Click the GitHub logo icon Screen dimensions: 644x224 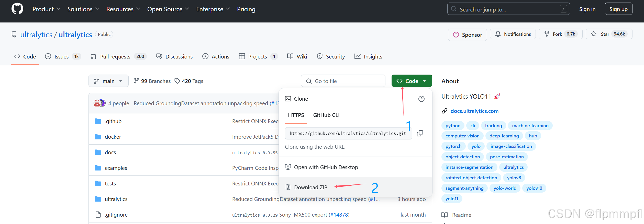tap(17, 9)
